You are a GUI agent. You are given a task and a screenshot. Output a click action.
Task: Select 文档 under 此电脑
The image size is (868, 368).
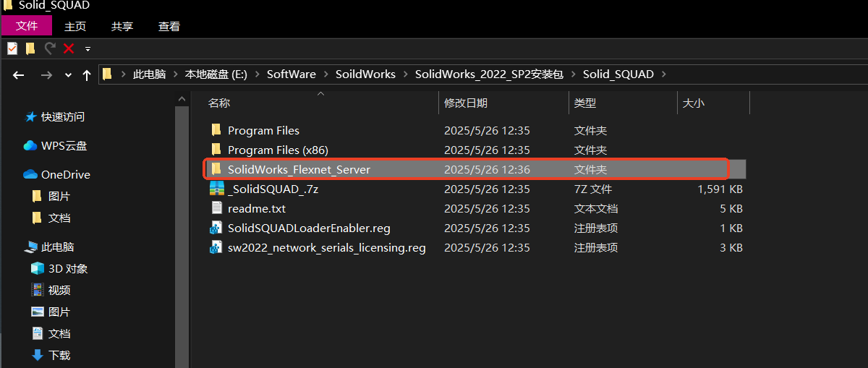point(59,333)
